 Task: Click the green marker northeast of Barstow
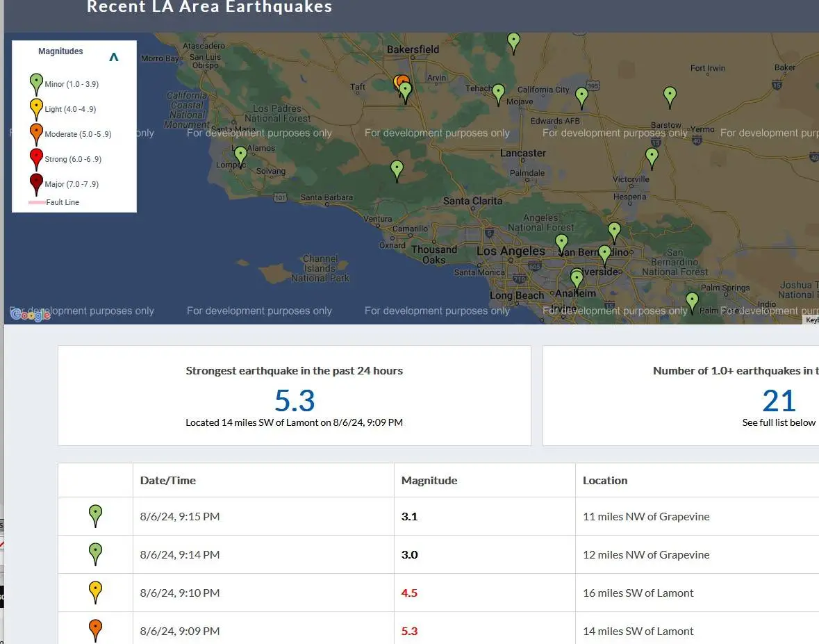pyautogui.click(x=670, y=95)
